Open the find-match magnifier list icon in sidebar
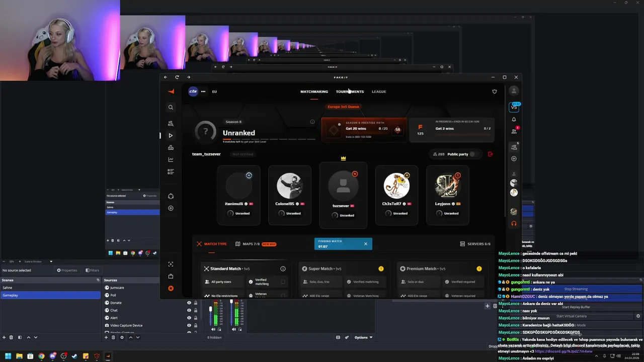 (171, 123)
